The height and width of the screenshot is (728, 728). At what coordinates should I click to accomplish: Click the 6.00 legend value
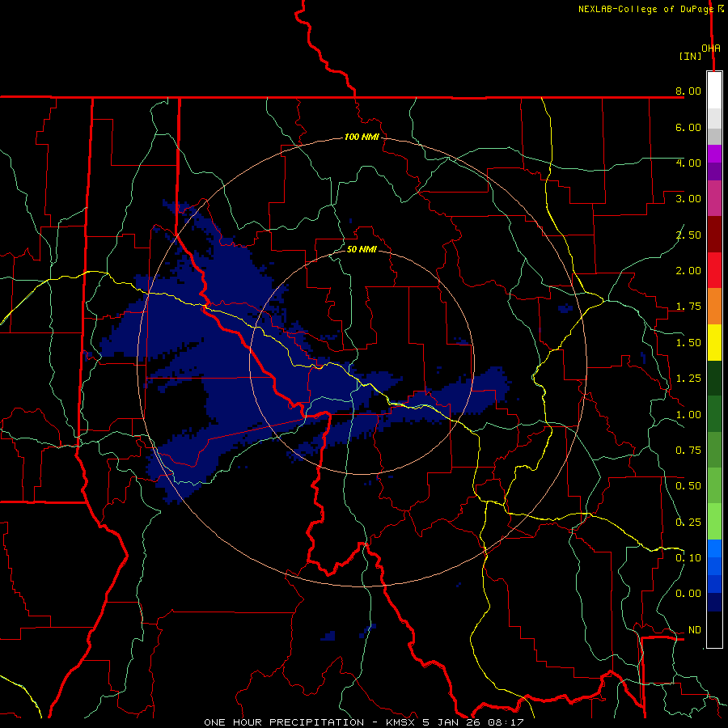688,127
